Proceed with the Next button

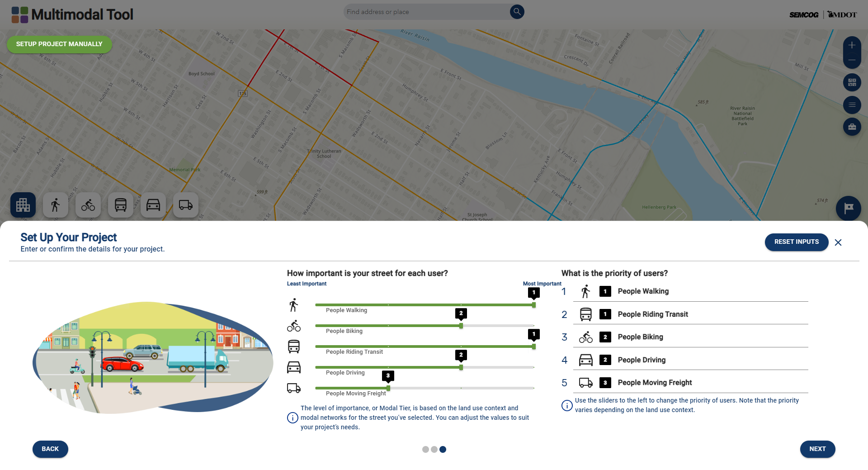817,449
